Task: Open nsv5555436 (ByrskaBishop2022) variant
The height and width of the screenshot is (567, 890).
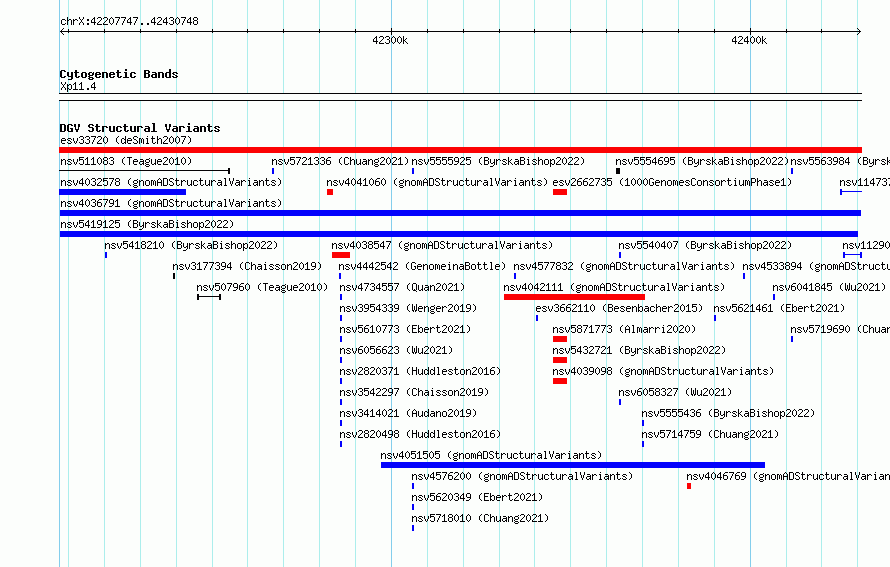Action: pos(728,413)
